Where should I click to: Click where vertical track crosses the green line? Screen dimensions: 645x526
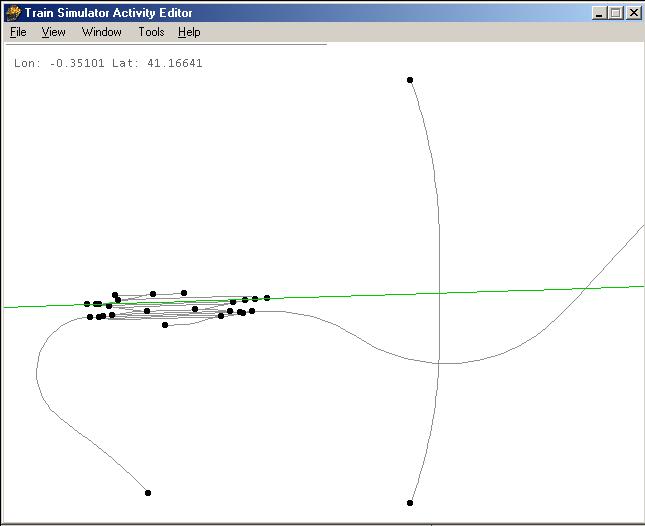click(x=438, y=293)
